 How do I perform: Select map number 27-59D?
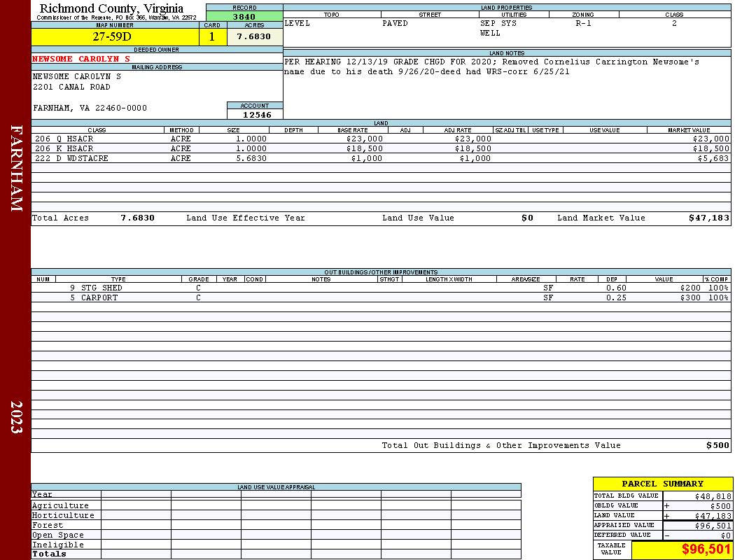112,37
